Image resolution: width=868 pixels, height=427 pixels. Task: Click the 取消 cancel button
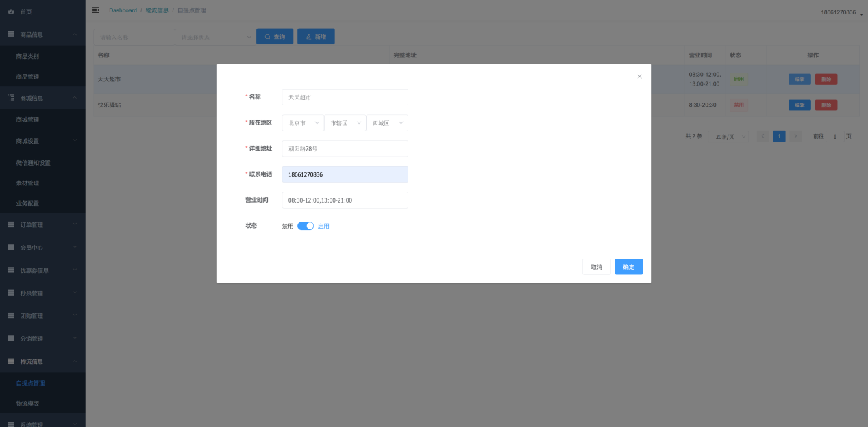(596, 267)
